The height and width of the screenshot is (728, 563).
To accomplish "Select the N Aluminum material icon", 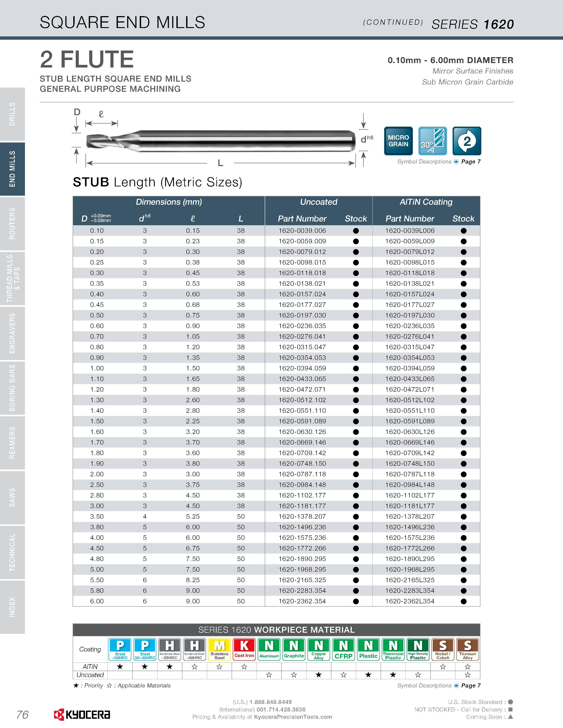I will point(269,649).
